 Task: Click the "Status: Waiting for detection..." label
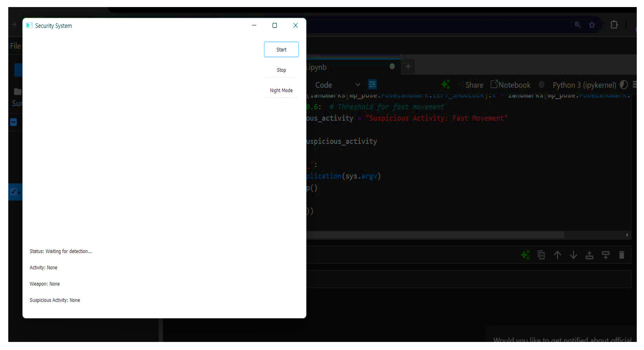(61, 251)
